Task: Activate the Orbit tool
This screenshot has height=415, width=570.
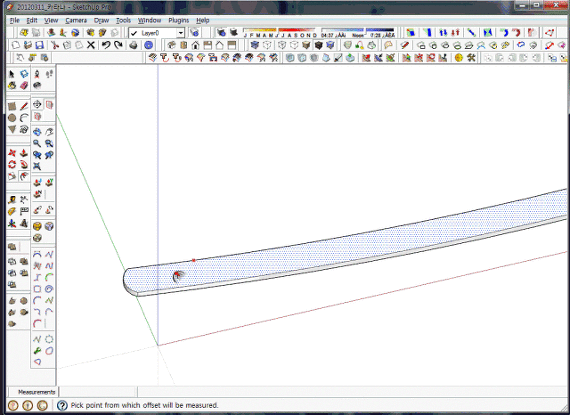Action: pyautogui.click(x=37, y=132)
